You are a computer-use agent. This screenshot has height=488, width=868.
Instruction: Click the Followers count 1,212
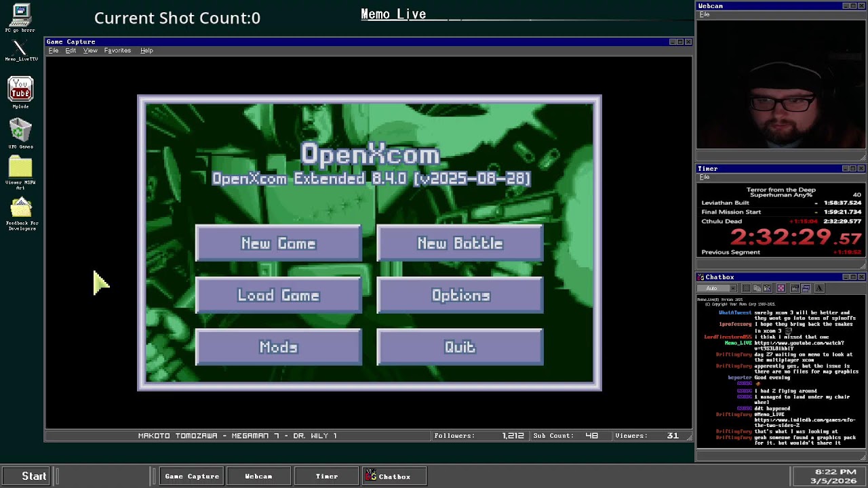point(513,436)
